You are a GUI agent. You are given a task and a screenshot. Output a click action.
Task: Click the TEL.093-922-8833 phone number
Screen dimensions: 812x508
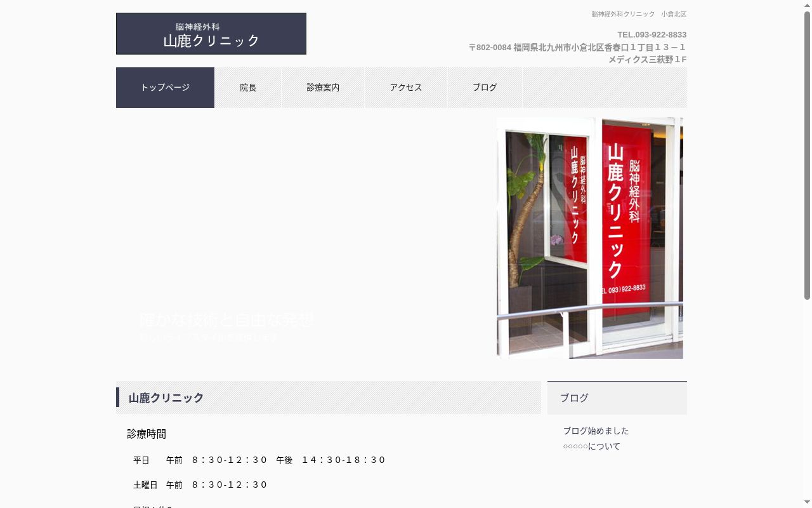652,35
